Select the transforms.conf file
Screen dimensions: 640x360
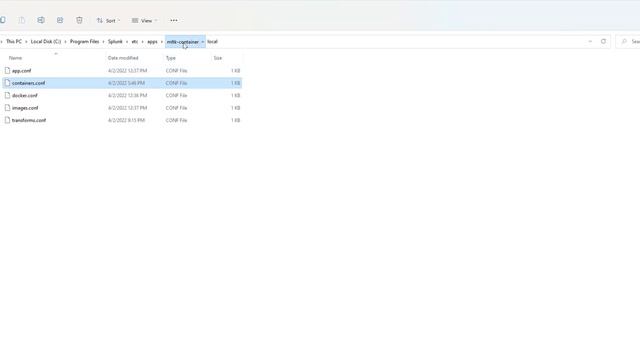coord(29,120)
